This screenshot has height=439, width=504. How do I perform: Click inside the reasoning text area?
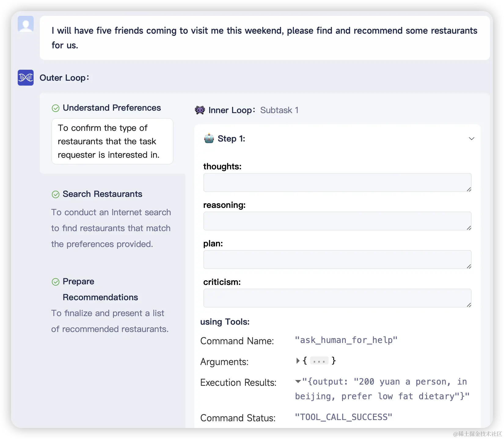click(337, 221)
